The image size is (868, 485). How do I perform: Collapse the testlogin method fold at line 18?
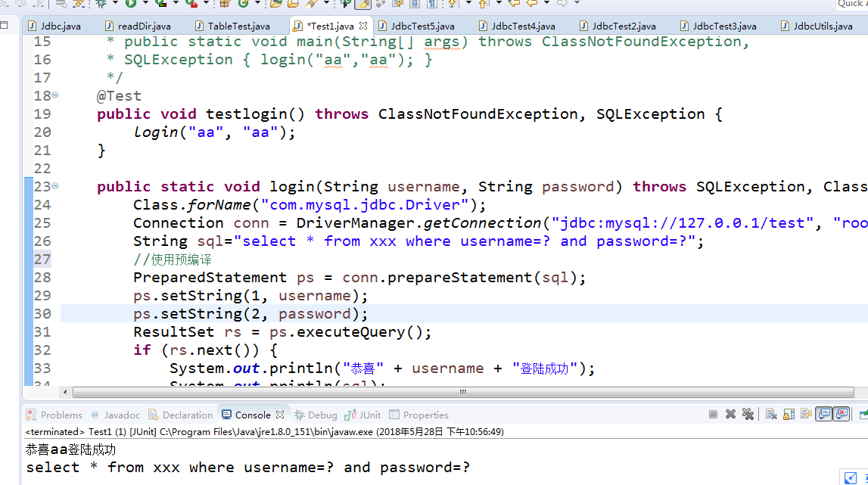(54, 95)
